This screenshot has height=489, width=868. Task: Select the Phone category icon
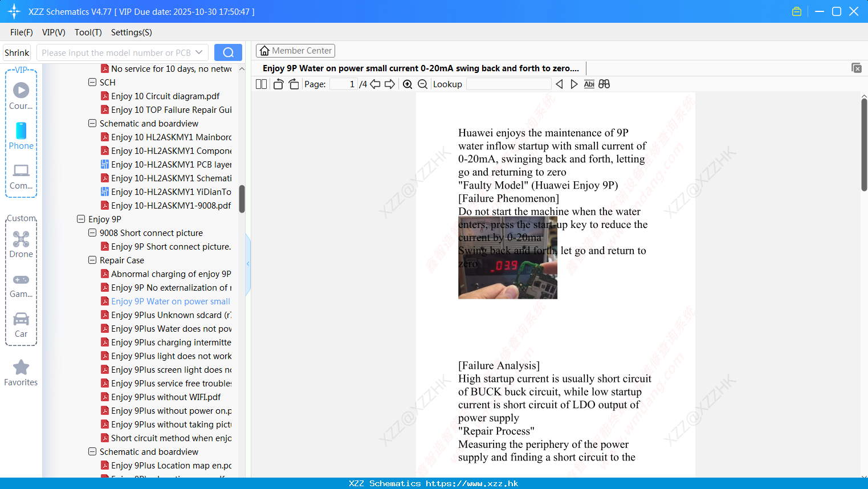pyautogui.click(x=21, y=136)
